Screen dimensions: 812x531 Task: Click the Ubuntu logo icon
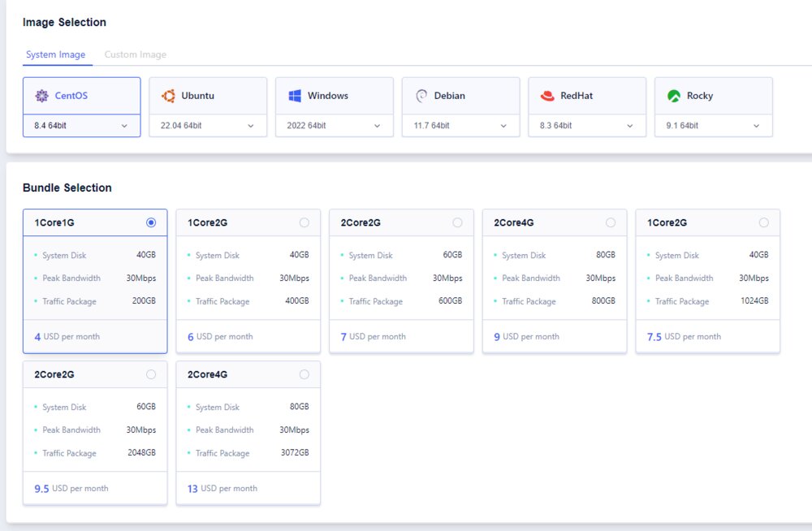pyautogui.click(x=168, y=95)
